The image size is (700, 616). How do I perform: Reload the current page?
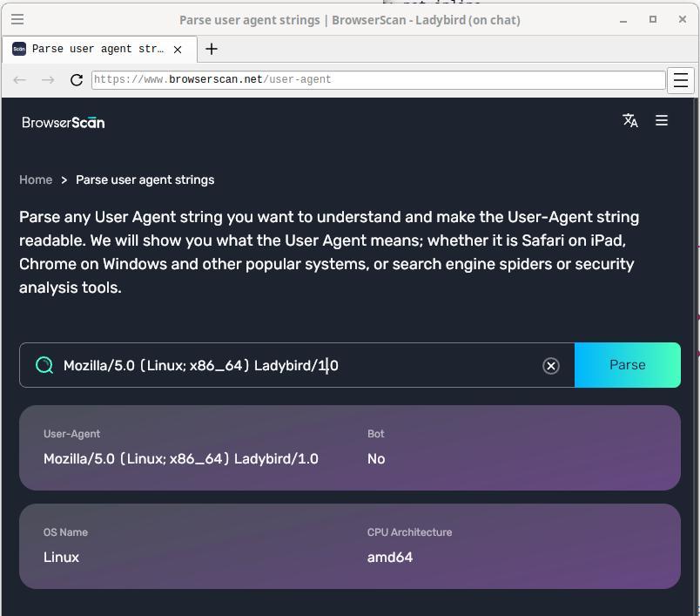pyautogui.click(x=77, y=80)
